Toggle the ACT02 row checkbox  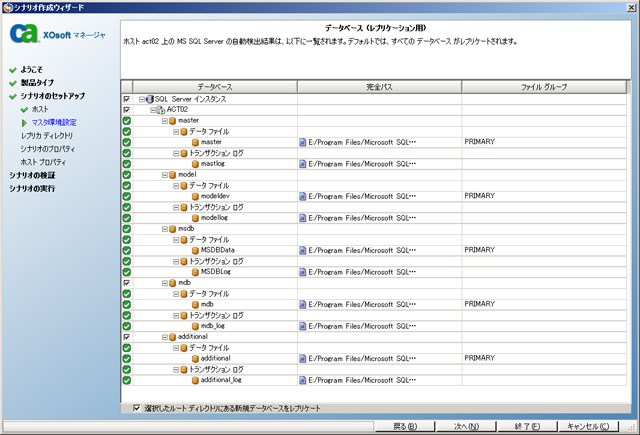pos(127,110)
